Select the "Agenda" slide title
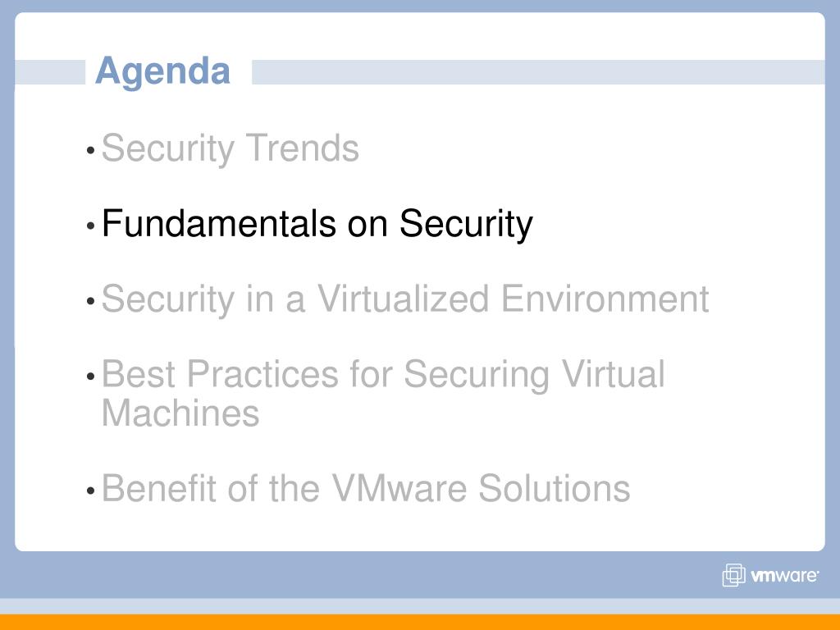This screenshot has width=840, height=630. click(x=163, y=72)
